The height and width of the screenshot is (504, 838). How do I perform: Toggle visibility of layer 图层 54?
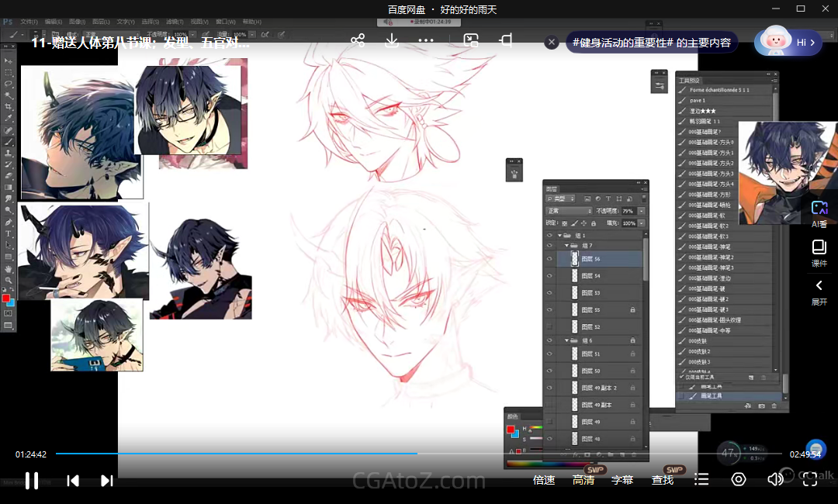(x=549, y=276)
